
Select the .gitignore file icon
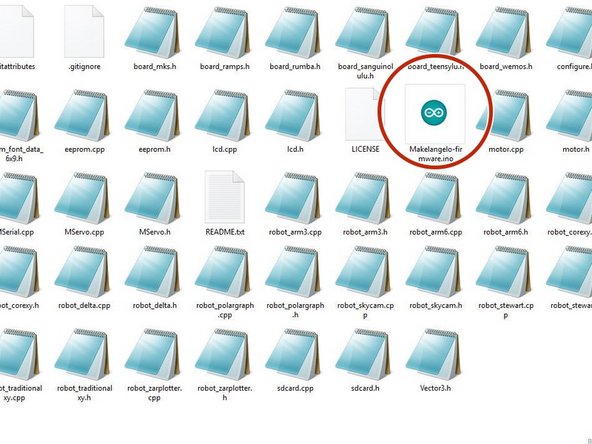[x=84, y=32]
